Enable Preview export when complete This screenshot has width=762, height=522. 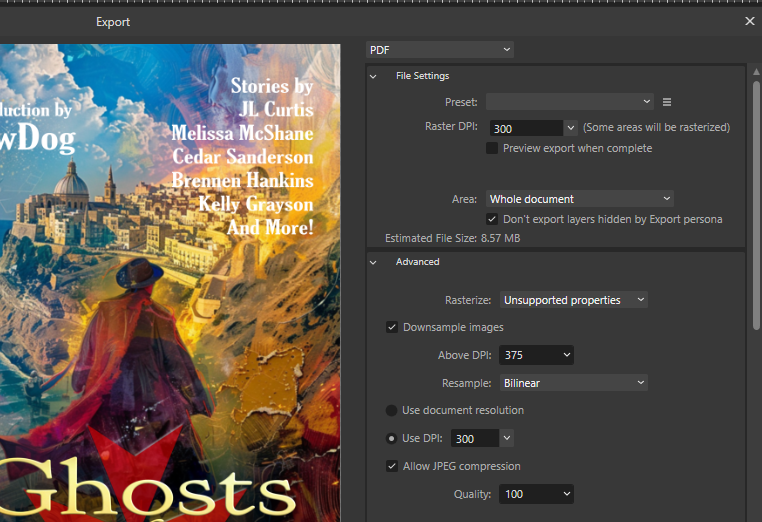(x=492, y=148)
